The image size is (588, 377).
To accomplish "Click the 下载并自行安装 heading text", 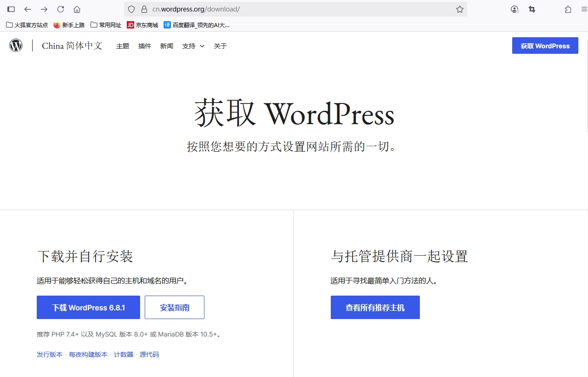I will (x=85, y=256).
